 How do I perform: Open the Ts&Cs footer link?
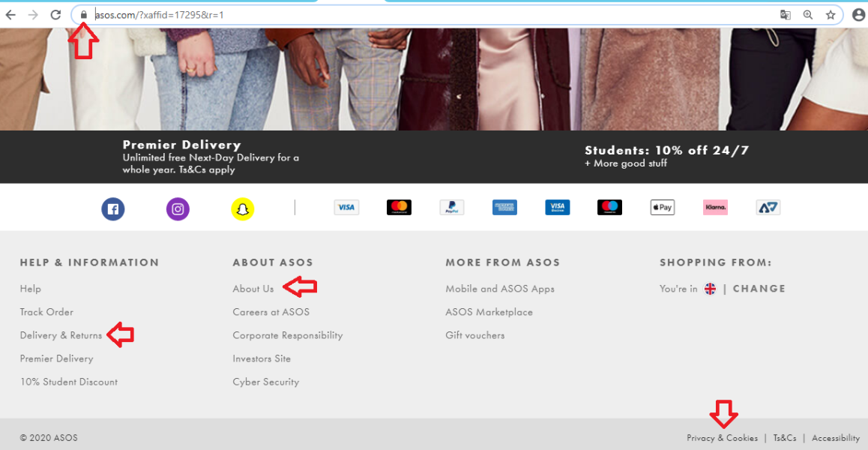tap(784, 438)
